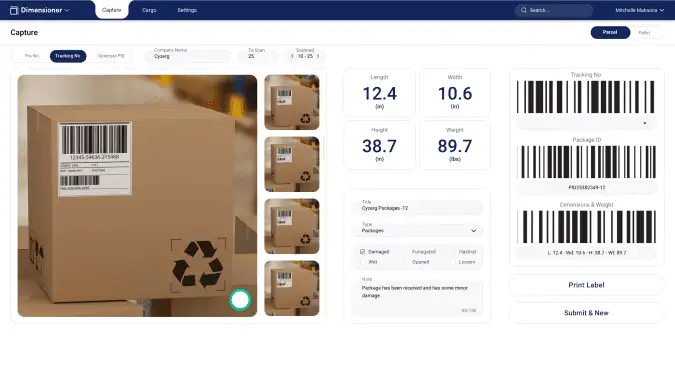This screenshot has height=373, width=675.
Task: Uncheck the Damaged checkbox
Action: coord(362,252)
